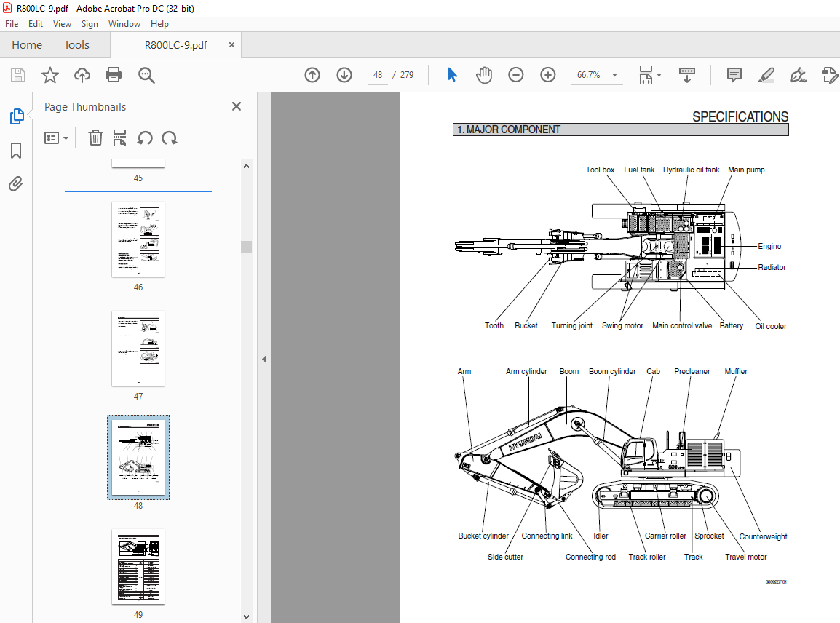Add file to favorites with star icon

(x=49, y=75)
